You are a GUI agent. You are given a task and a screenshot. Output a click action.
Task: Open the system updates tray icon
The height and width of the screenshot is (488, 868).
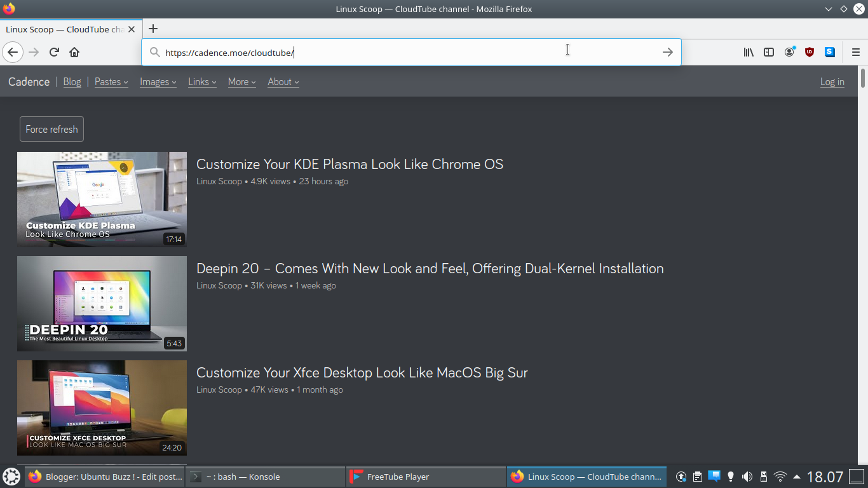tap(681, 477)
